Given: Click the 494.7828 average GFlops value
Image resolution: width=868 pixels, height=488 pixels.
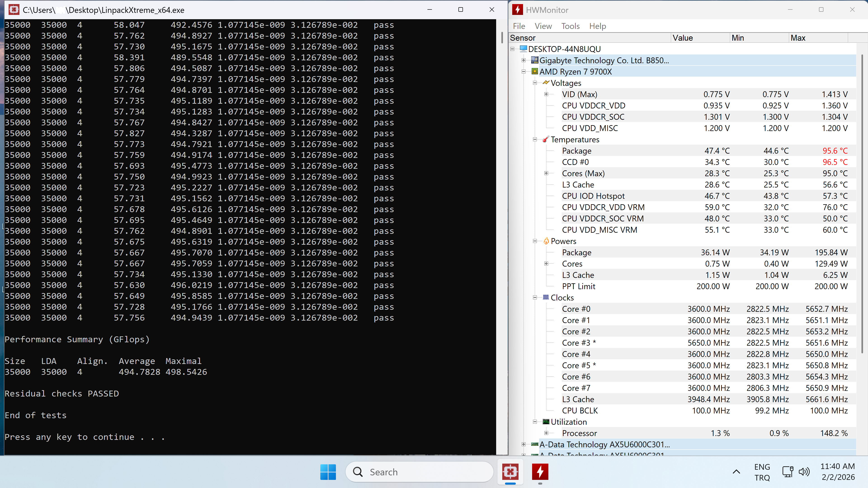Looking at the screenshot, I should point(139,372).
